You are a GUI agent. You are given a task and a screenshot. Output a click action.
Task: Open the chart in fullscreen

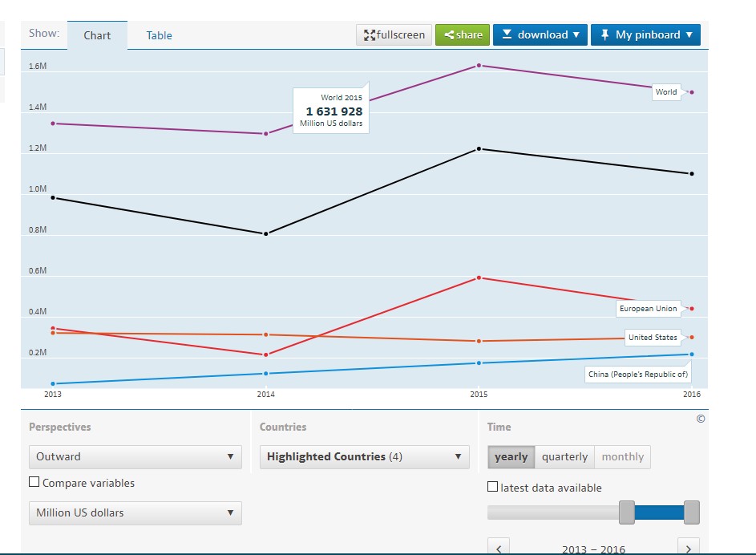[x=394, y=34]
